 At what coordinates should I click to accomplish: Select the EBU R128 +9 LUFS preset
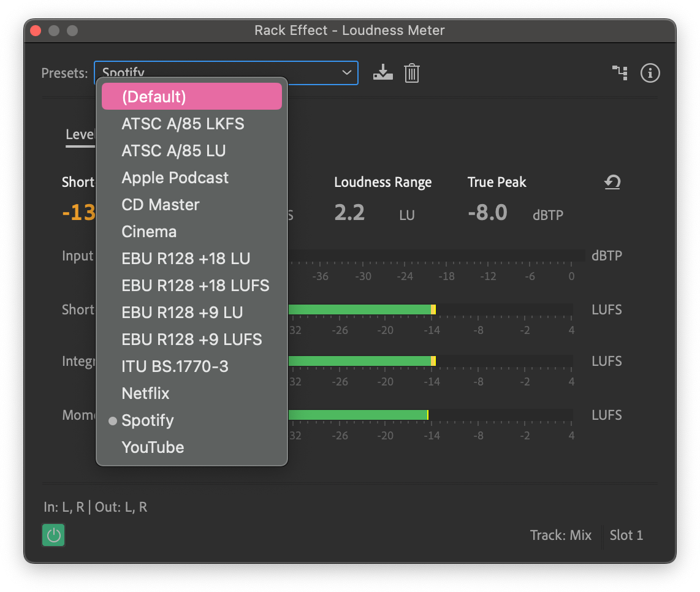(192, 339)
